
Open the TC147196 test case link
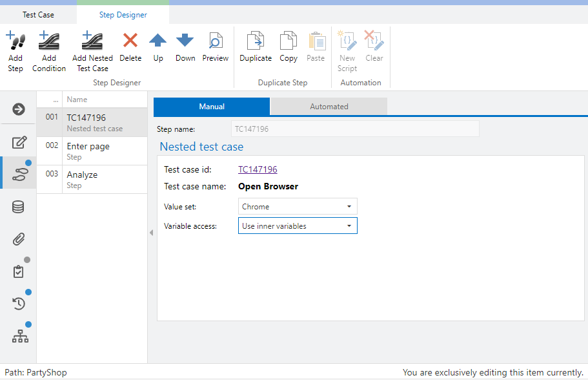tap(258, 169)
